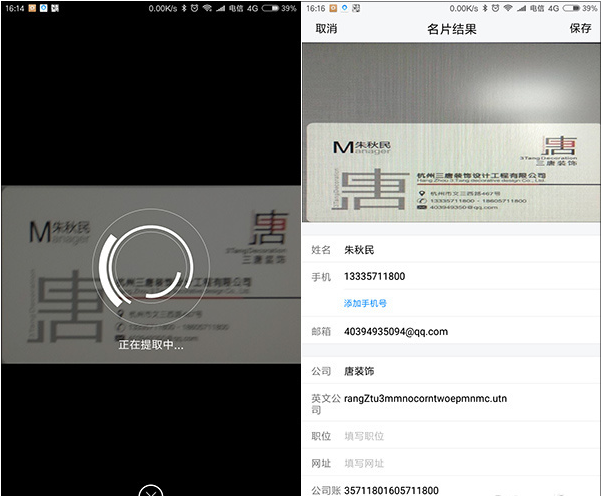The width and height of the screenshot is (604, 496).
Task: Tap the 邮箱 label
Action: [x=321, y=332]
